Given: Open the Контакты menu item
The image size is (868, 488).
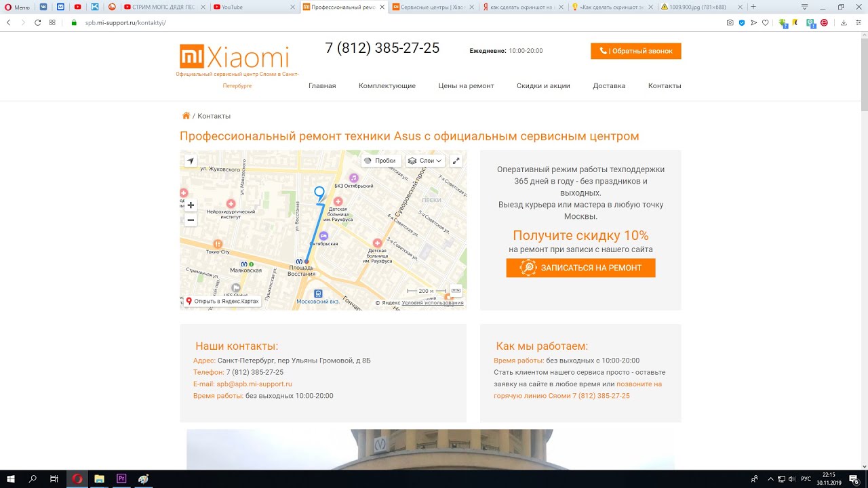Looking at the screenshot, I should [x=665, y=86].
